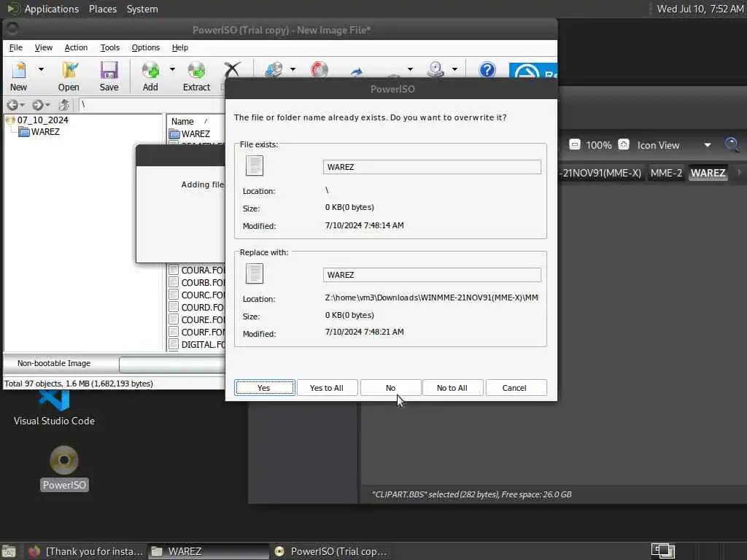Open the File menu
This screenshot has height=560, width=747.
click(16, 47)
